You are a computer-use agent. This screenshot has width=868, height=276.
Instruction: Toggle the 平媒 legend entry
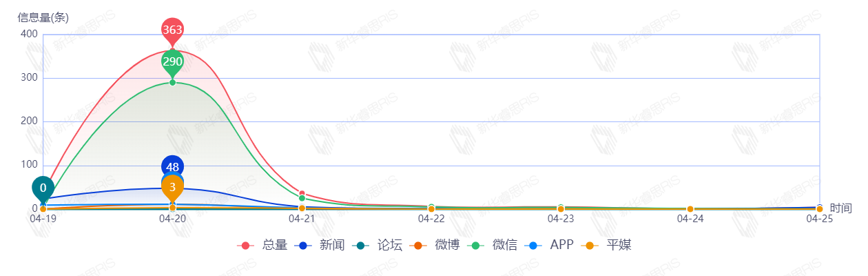607,245
